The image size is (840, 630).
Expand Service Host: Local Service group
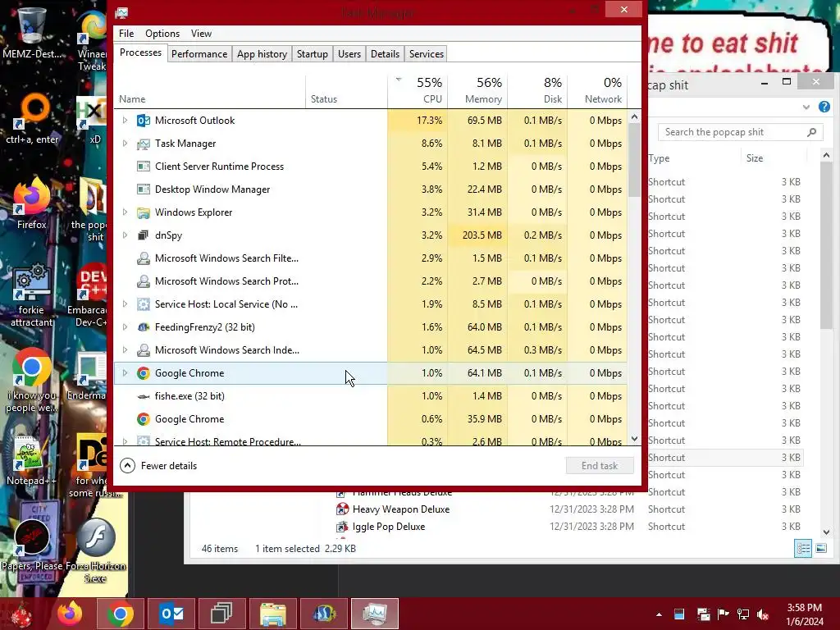125,304
